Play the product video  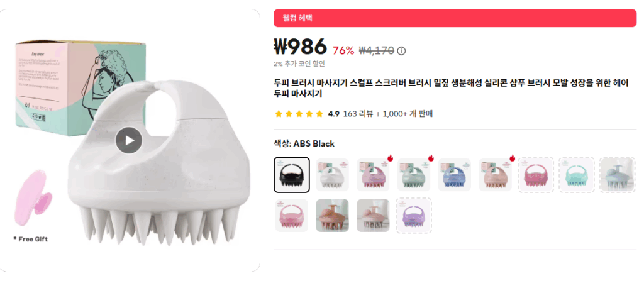pyautogui.click(x=129, y=140)
